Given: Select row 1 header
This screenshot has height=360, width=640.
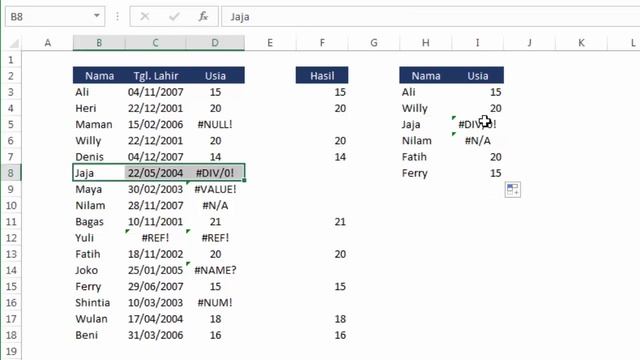Looking at the screenshot, I should [x=11, y=60].
